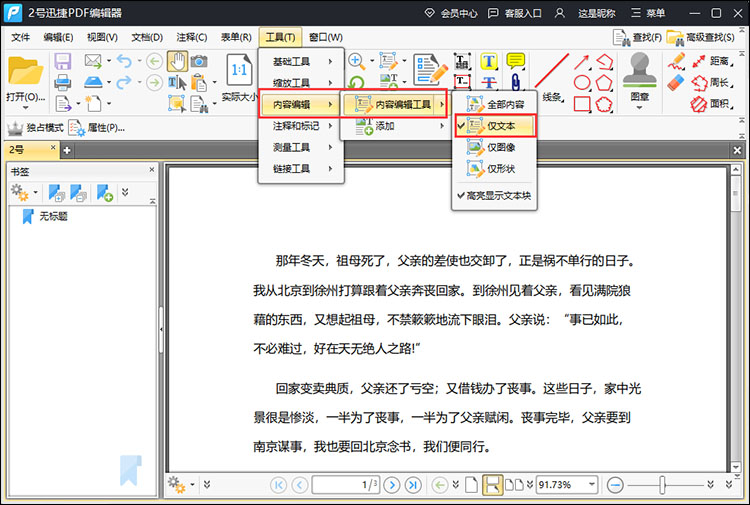Image resolution: width=750 pixels, height=505 pixels.
Task: Toggle 高亮显示文本块 checked option
Action: 495,195
